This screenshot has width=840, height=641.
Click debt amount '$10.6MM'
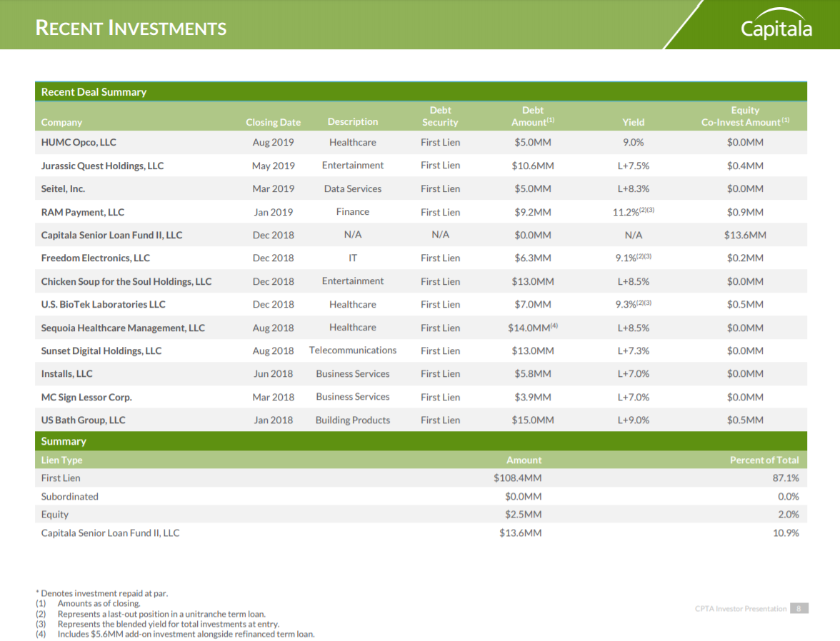[x=533, y=166]
